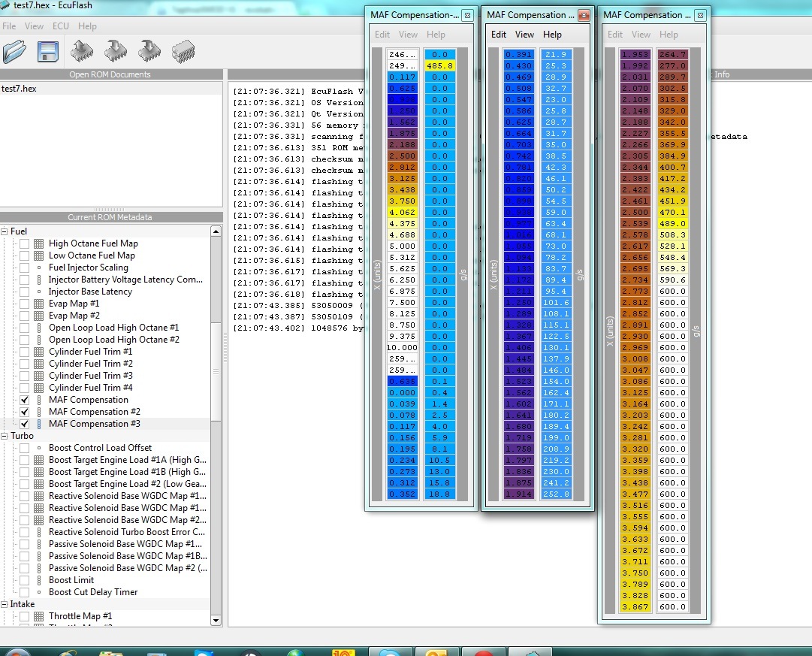812x656 pixels.
Task: Tick the Throttle Map #1 checkbox
Action: coord(24,616)
